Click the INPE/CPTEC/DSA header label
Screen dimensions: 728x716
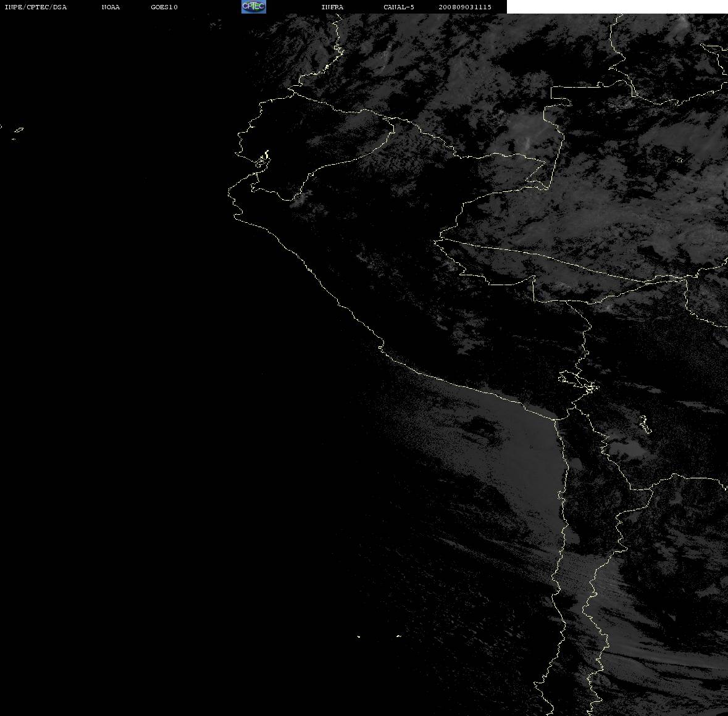click(35, 7)
